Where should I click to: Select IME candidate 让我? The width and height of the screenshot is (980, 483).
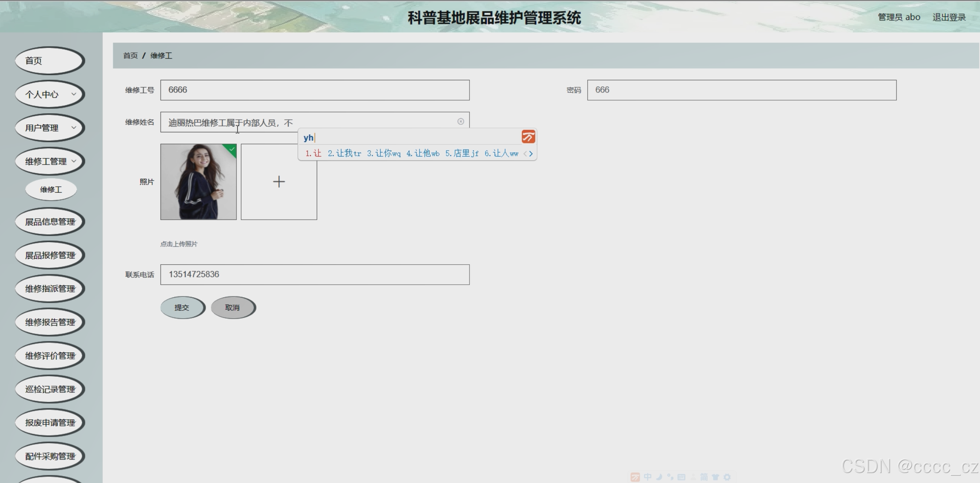point(344,154)
